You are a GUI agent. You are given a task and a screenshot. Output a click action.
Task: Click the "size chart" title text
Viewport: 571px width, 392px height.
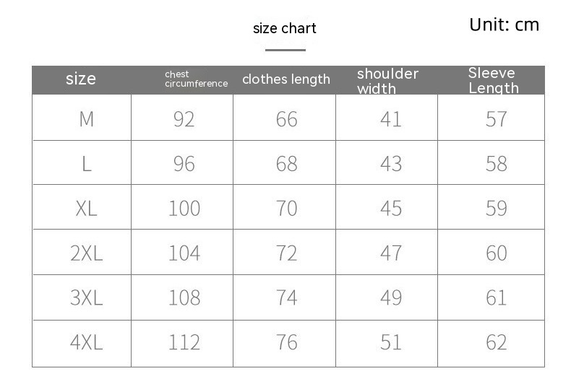pyautogui.click(x=285, y=29)
